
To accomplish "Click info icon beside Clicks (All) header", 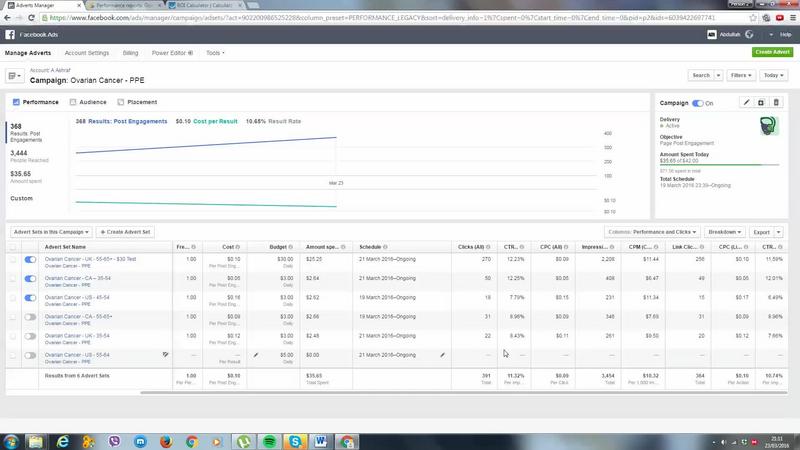I will [488, 247].
